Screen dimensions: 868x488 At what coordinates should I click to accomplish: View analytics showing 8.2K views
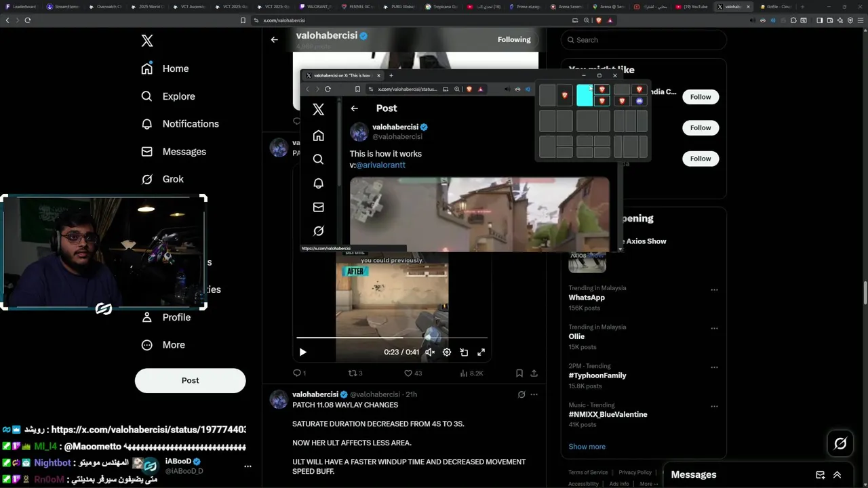(x=471, y=373)
